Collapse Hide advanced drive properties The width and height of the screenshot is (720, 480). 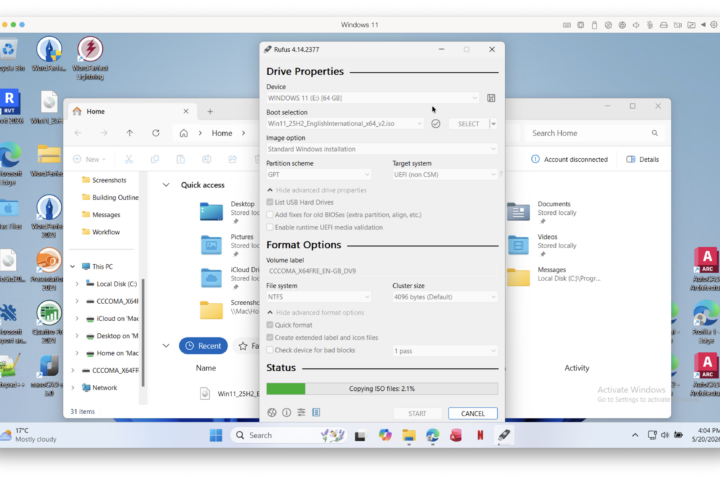coord(317,190)
